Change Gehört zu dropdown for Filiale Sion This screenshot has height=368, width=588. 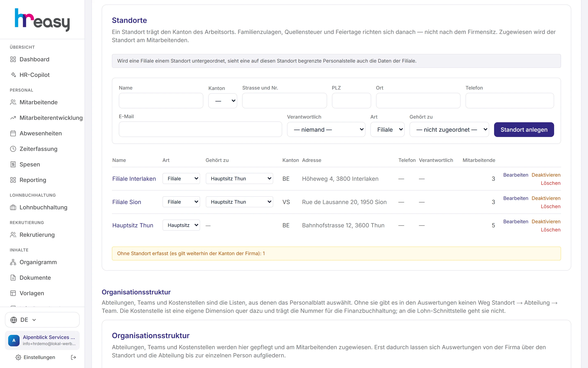pyautogui.click(x=239, y=202)
